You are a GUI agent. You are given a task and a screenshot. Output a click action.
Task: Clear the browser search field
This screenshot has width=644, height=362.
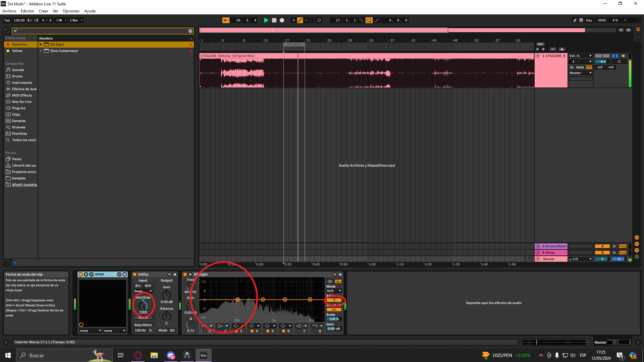coord(191,31)
